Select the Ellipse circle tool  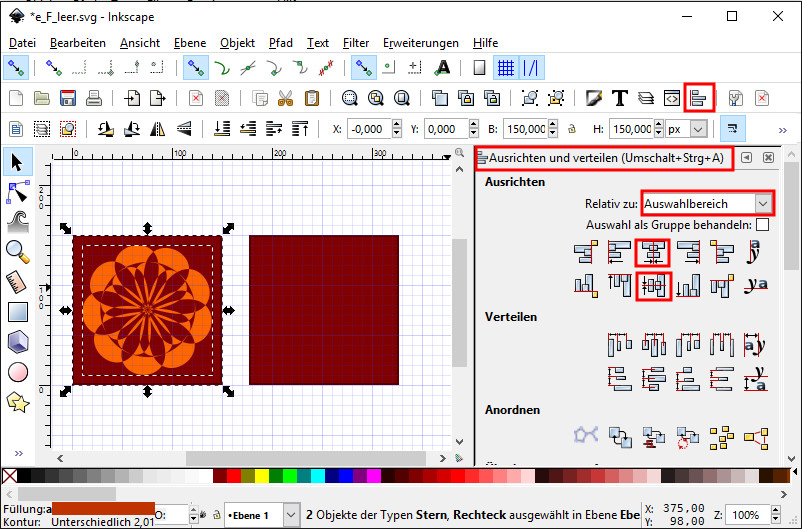pyautogui.click(x=17, y=372)
